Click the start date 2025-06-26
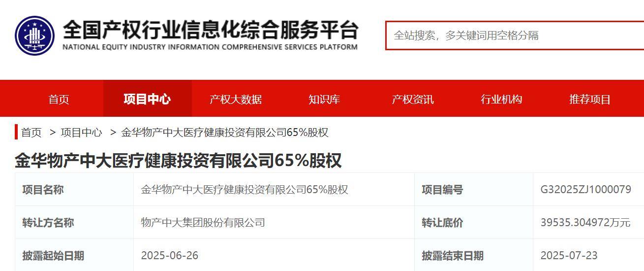Viewport: 644px width, 271px height. tap(170, 256)
